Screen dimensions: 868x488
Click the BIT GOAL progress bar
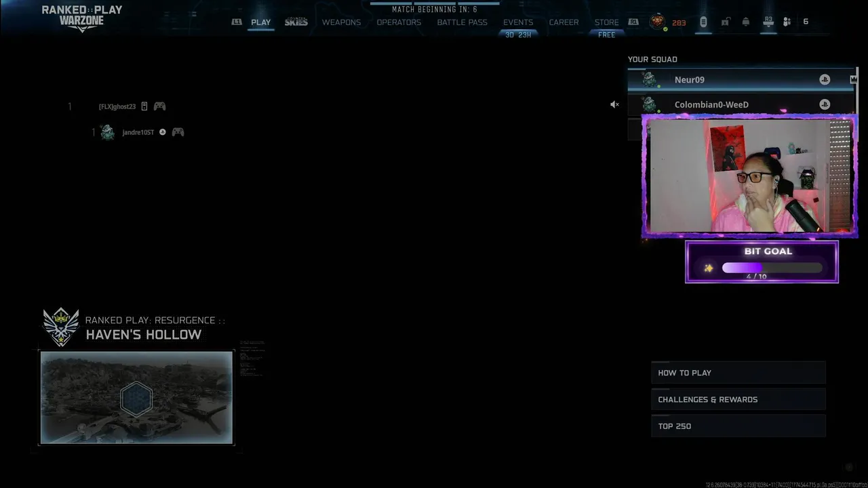[772, 268]
